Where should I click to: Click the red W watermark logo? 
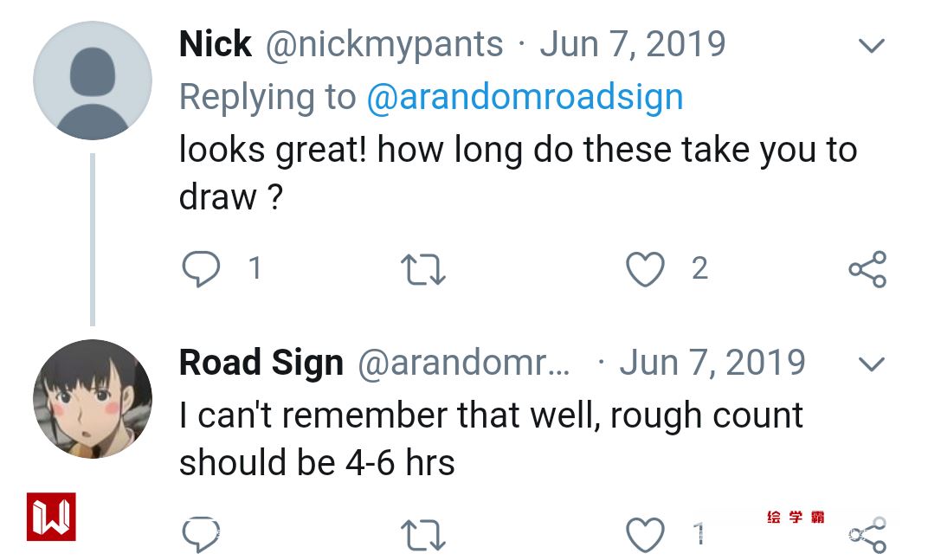coord(51,517)
